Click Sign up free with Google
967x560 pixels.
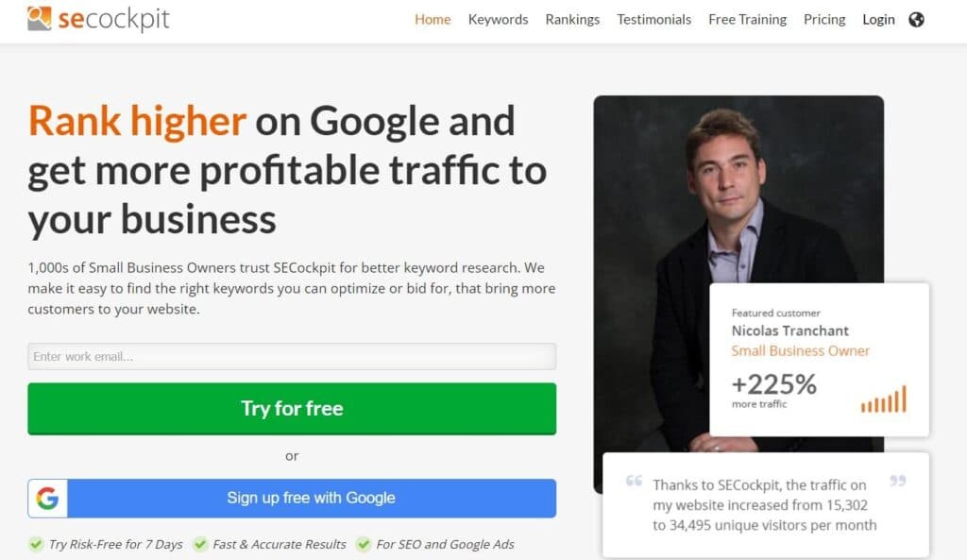(312, 498)
